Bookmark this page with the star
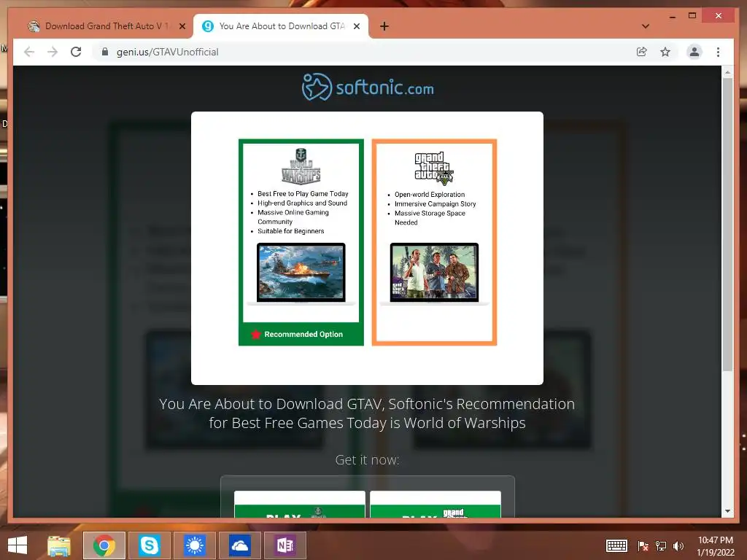This screenshot has width=747, height=560. 665,52
